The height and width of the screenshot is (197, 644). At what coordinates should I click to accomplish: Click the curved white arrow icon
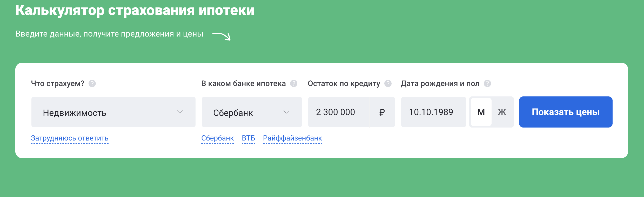222,36
